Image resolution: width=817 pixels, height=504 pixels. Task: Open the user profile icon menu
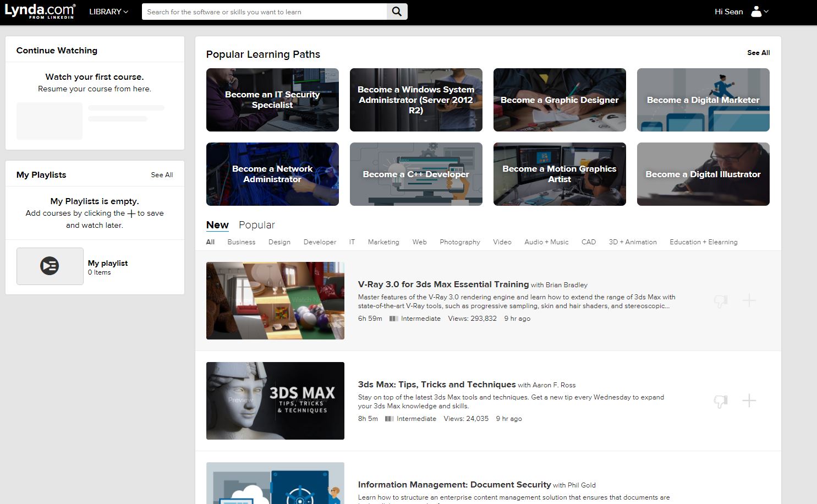click(759, 12)
